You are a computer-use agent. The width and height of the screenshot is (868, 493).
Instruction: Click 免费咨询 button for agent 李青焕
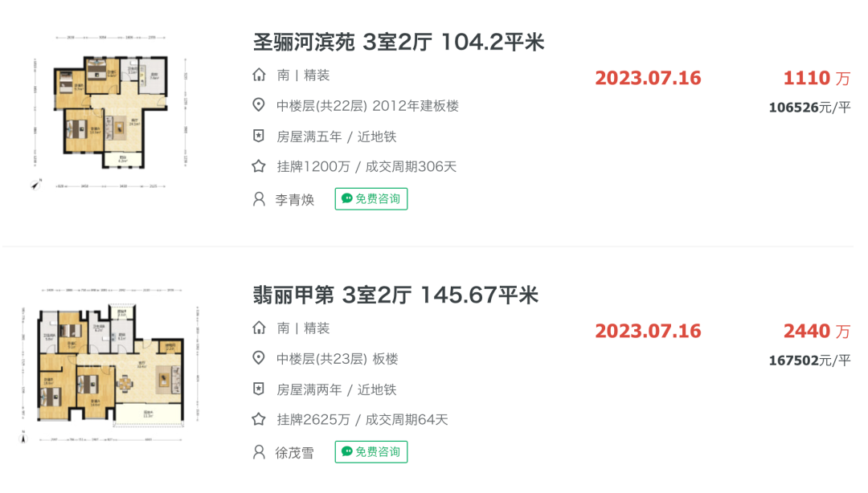(371, 198)
